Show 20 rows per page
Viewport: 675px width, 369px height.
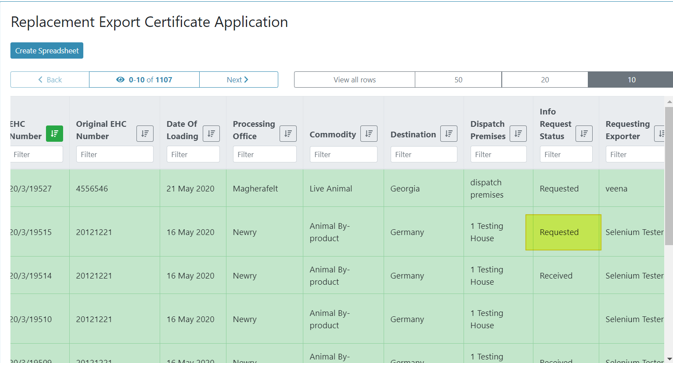point(545,80)
